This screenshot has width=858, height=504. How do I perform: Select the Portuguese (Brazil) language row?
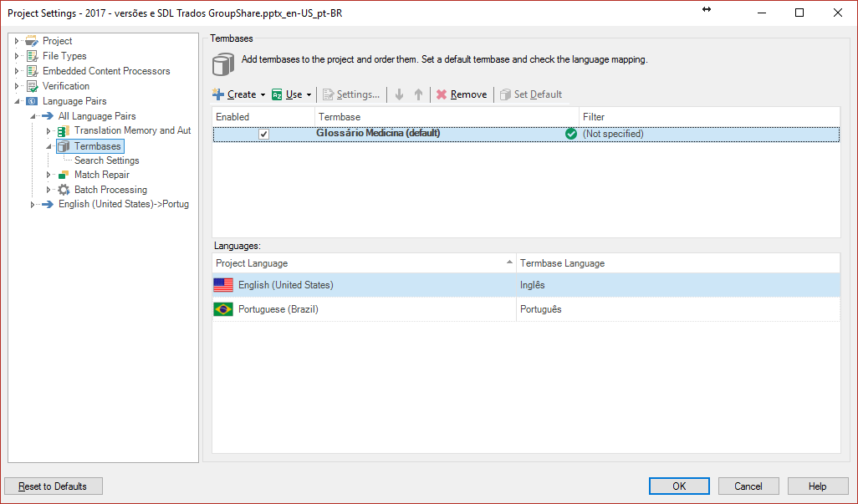coord(526,309)
